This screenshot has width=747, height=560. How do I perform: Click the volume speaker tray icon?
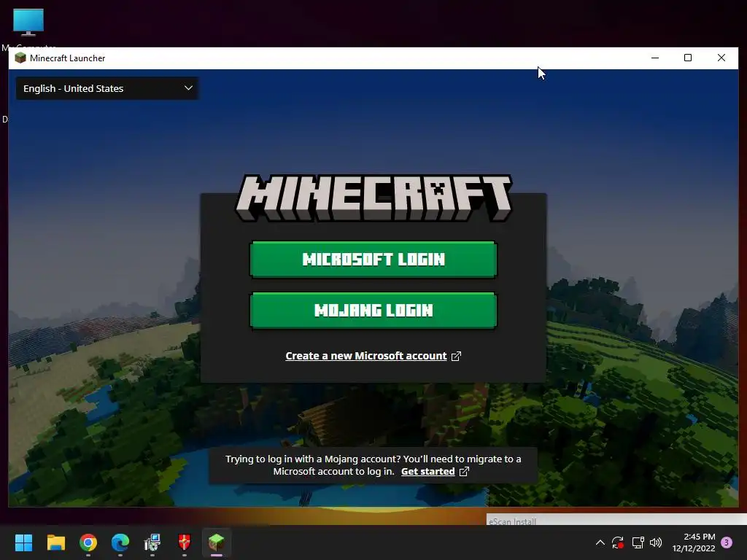click(656, 542)
